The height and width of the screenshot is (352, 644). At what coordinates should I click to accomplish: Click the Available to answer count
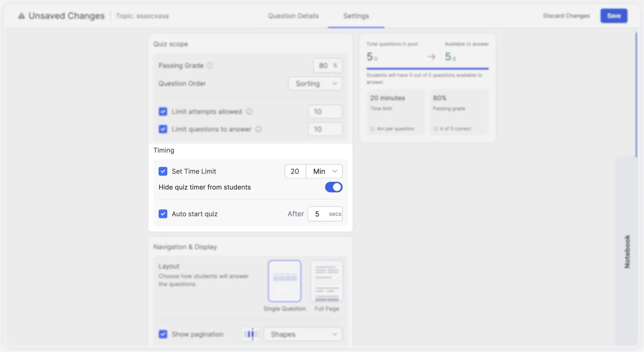coord(450,57)
